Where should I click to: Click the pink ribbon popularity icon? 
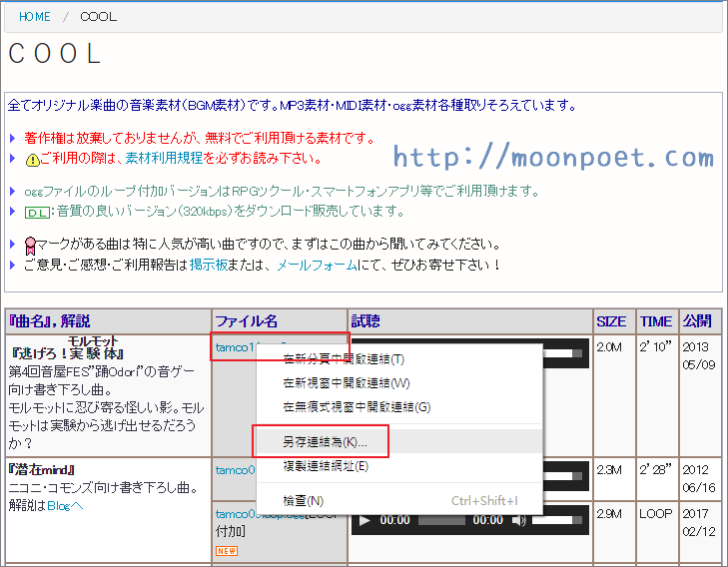pos(30,244)
